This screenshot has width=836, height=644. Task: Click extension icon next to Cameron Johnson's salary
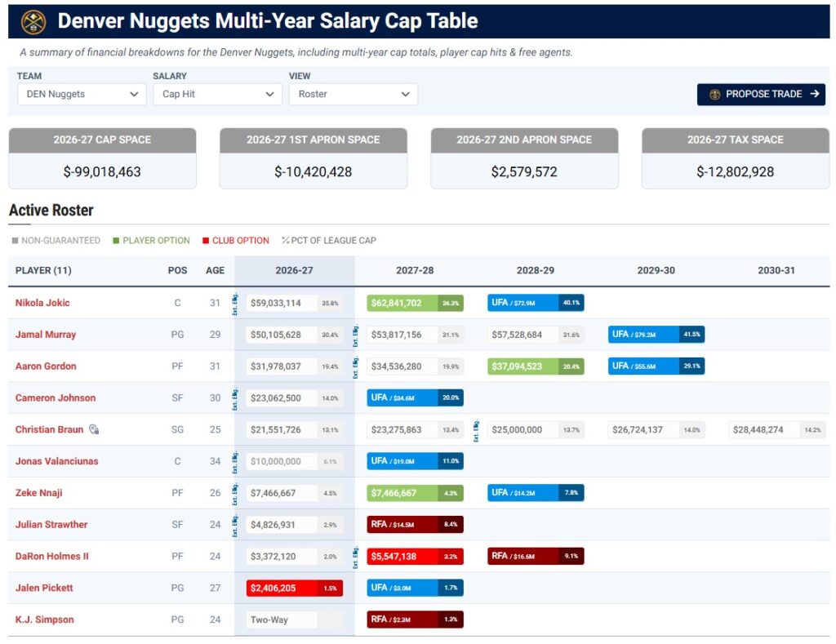point(235,398)
